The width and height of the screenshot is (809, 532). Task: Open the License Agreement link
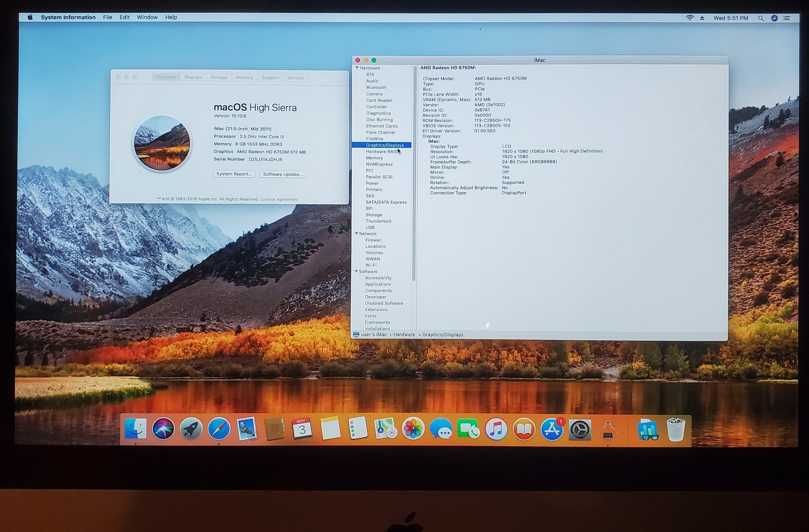tap(279, 199)
